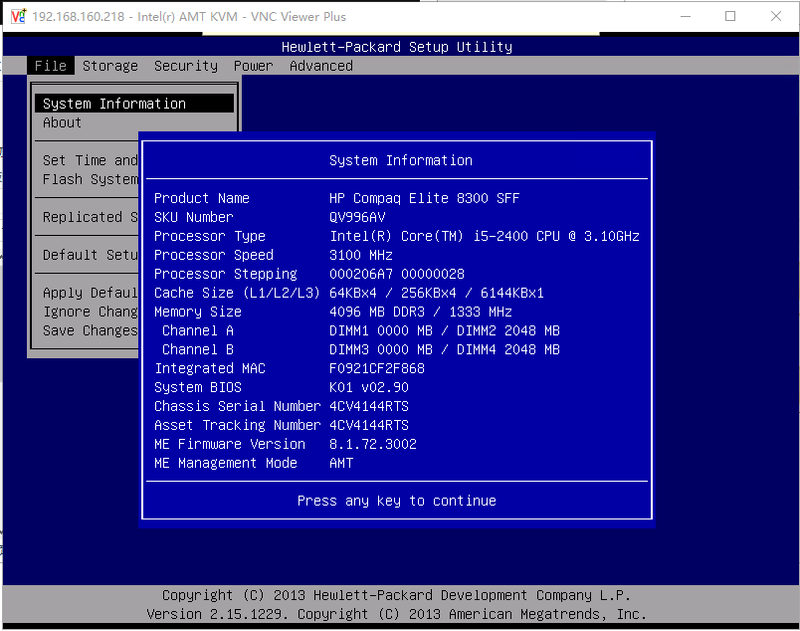Select the Advanced menu

point(321,66)
